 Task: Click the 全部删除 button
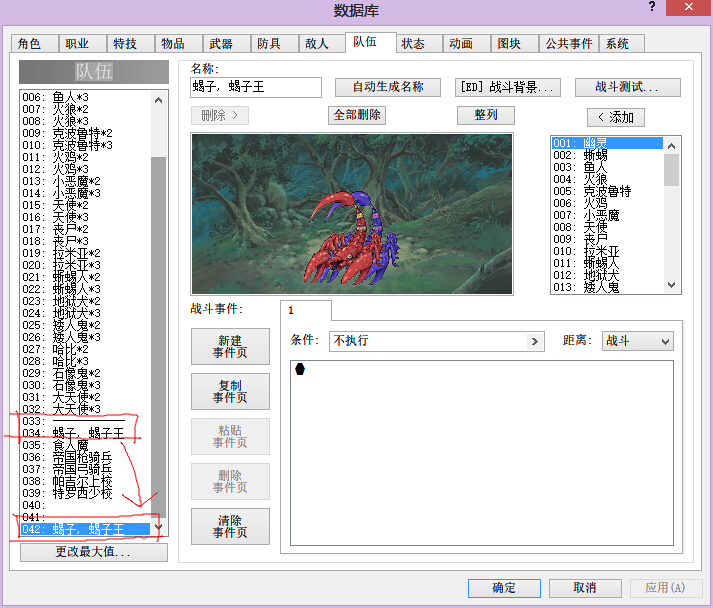[357, 116]
